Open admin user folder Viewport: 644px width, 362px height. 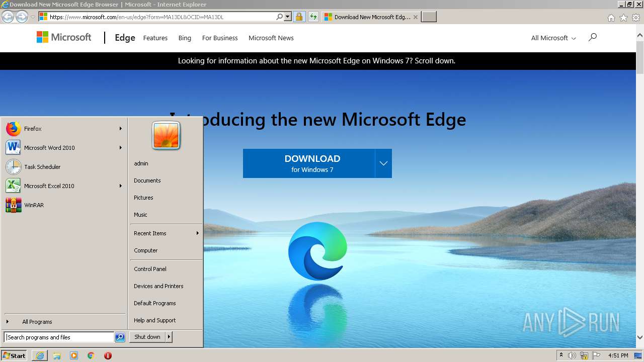(141, 163)
